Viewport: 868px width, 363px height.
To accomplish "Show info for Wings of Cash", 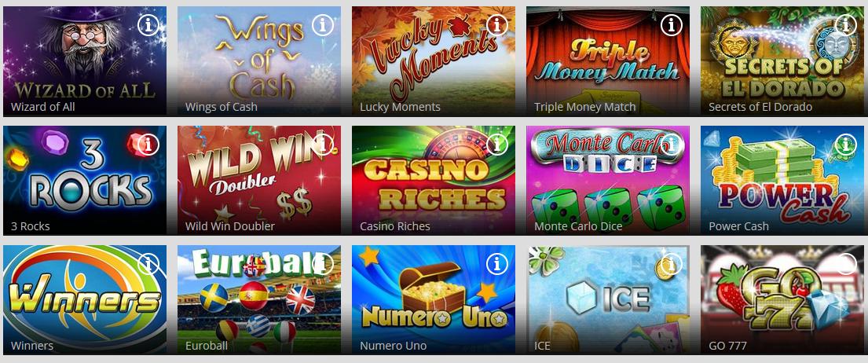I will click(x=323, y=25).
